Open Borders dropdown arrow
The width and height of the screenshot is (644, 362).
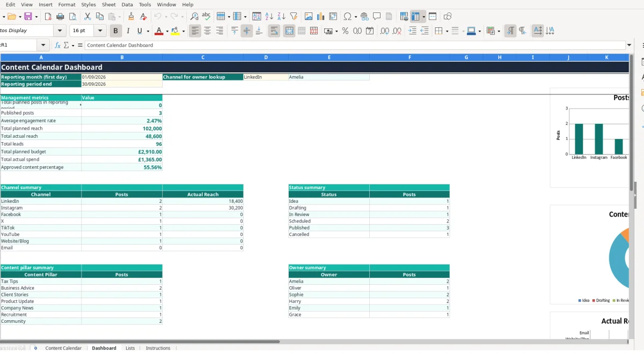447,31
